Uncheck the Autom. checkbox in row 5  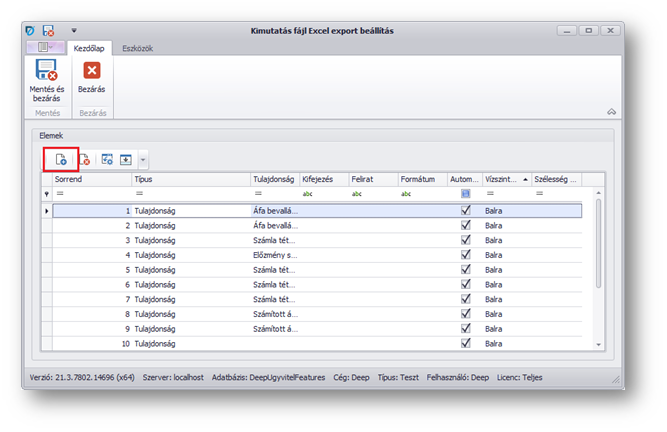tap(465, 270)
